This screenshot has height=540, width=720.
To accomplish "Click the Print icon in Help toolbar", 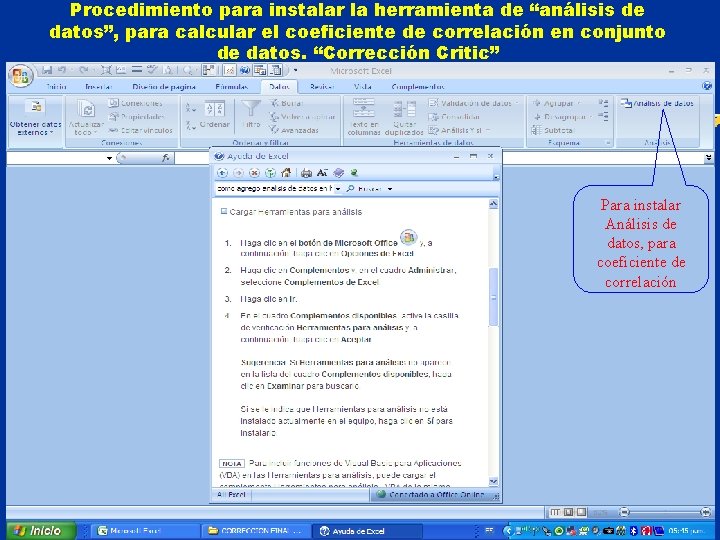I will tap(306, 173).
